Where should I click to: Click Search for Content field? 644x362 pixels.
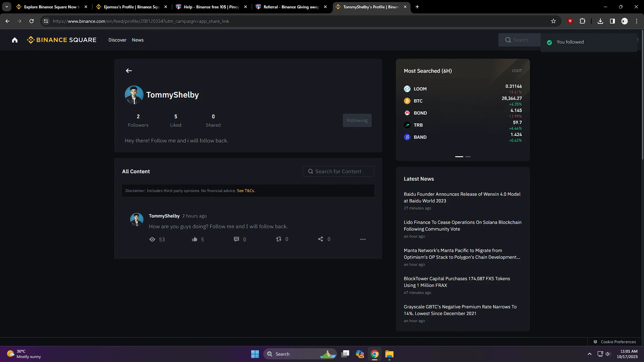tap(338, 171)
